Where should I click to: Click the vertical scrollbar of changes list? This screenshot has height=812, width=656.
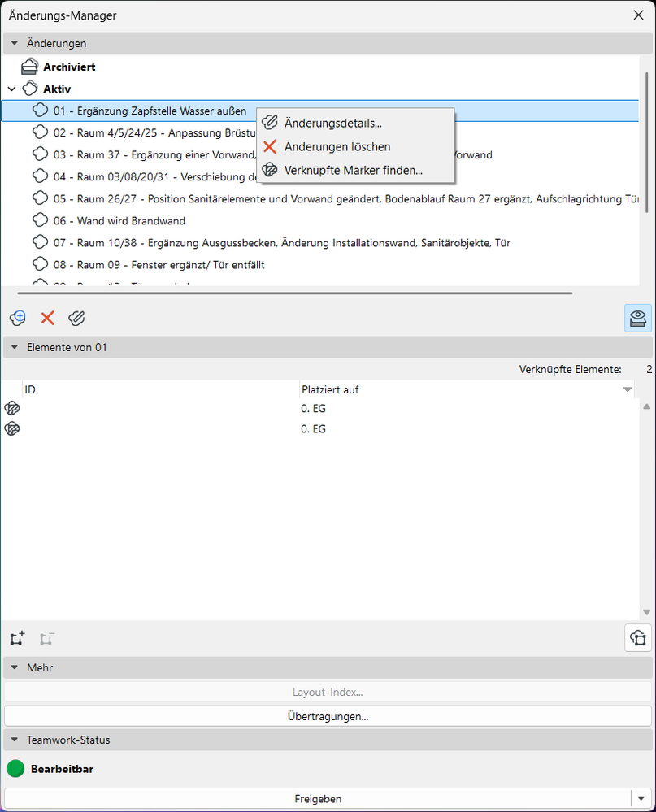tap(647, 142)
